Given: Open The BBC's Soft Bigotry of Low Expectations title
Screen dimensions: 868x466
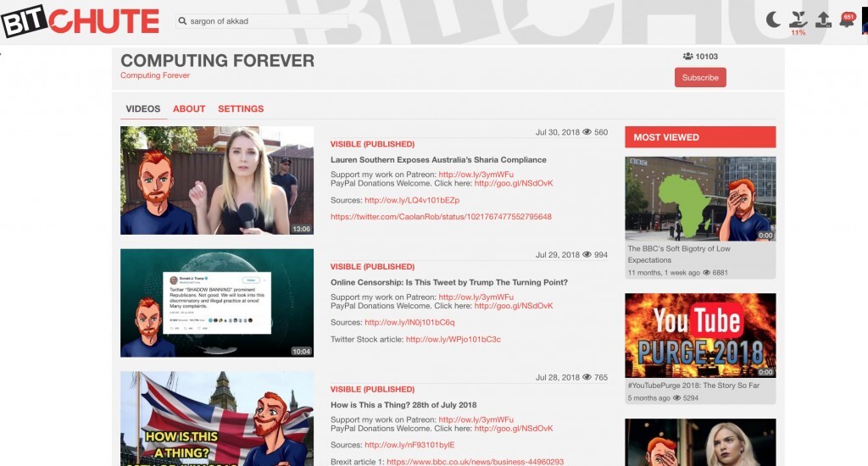Looking at the screenshot, I should click(679, 254).
